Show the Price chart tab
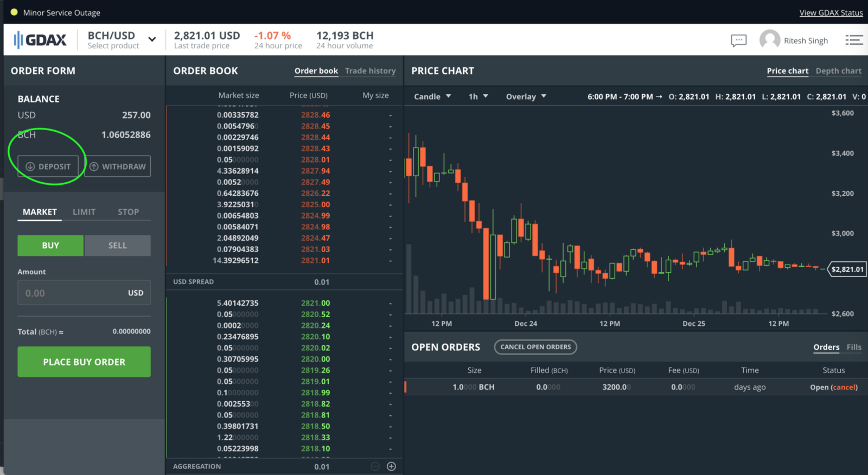This screenshot has width=868, height=475. click(788, 71)
